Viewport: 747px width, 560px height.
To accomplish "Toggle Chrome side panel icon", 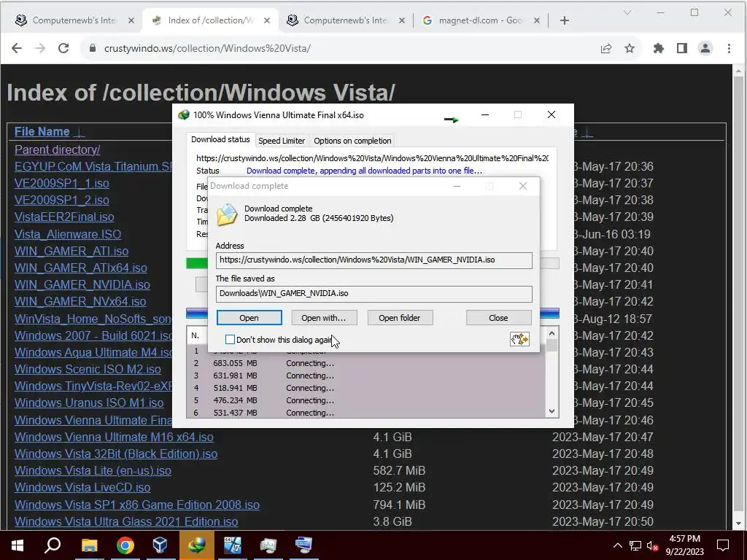I will (x=682, y=48).
